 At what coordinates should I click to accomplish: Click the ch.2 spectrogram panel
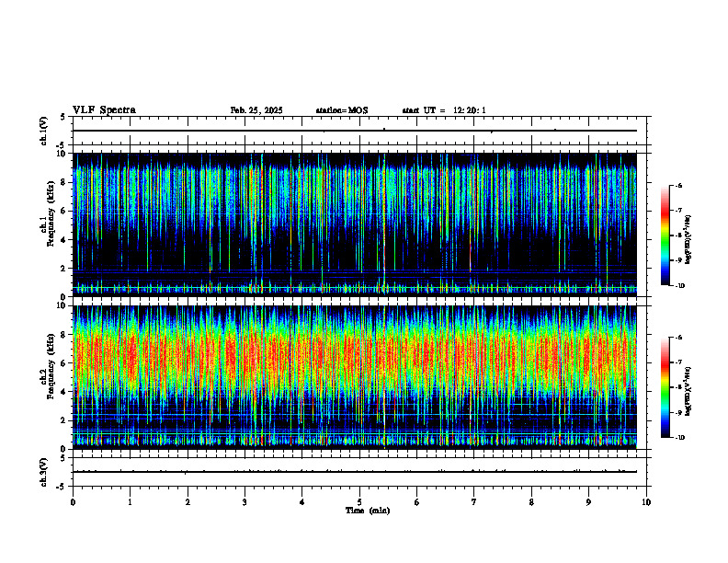click(355, 377)
